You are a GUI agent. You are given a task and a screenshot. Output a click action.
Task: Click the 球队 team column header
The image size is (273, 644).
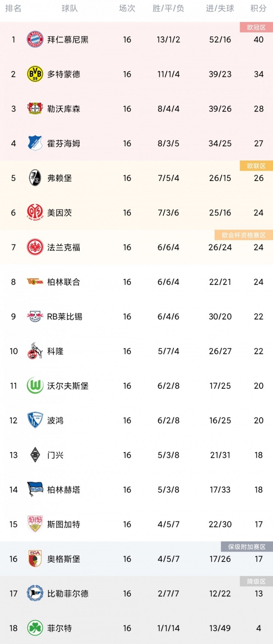click(70, 8)
